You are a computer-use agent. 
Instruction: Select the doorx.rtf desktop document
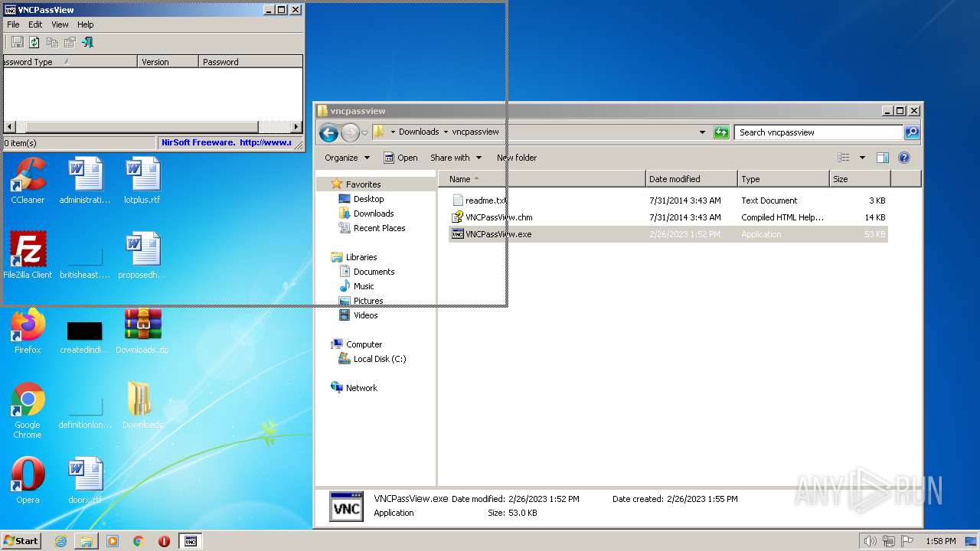click(85, 481)
